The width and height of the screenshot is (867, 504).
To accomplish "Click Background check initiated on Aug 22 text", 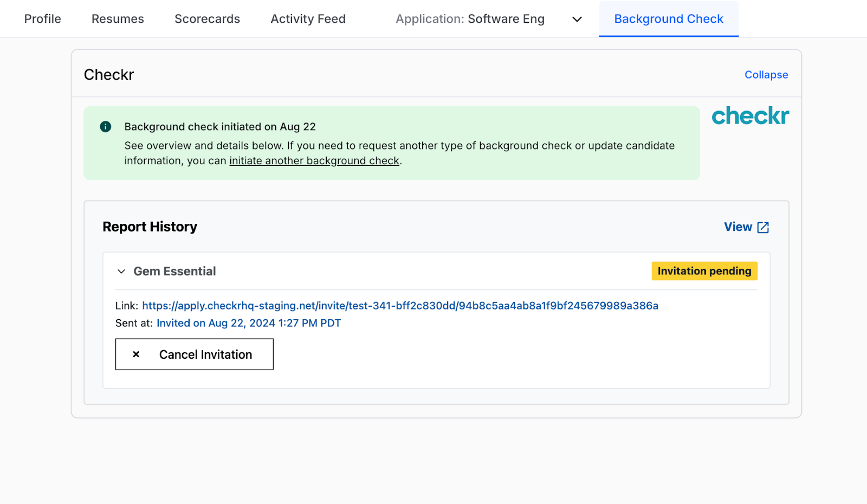I will pos(220,127).
